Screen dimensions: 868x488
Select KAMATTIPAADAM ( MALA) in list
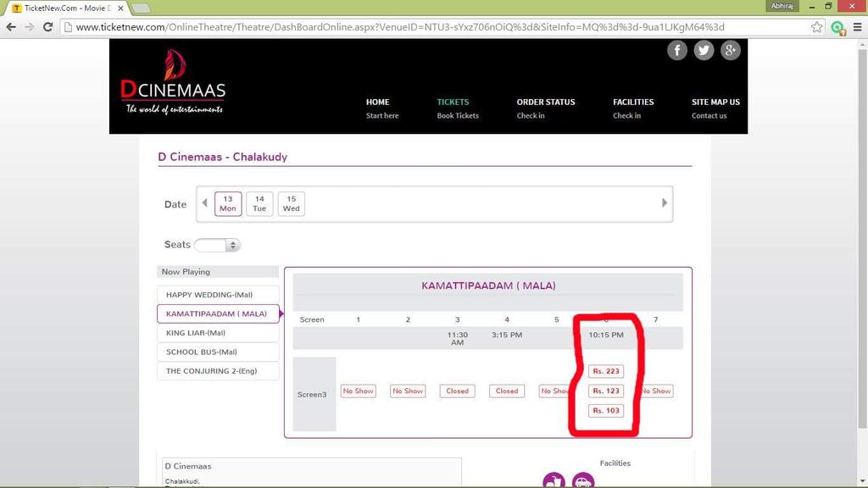pos(218,313)
